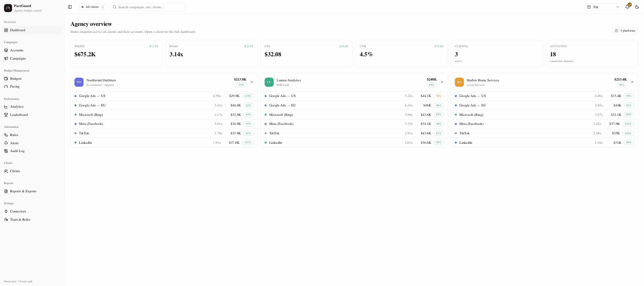Open Northwind Outfitters arrow icon
Screen dimensions: 644x286
tap(251, 82)
